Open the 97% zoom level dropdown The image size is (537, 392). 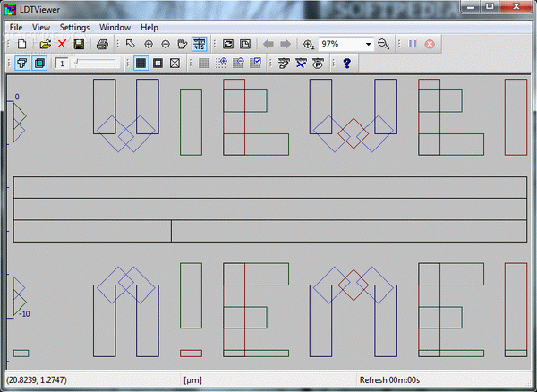[368, 44]
